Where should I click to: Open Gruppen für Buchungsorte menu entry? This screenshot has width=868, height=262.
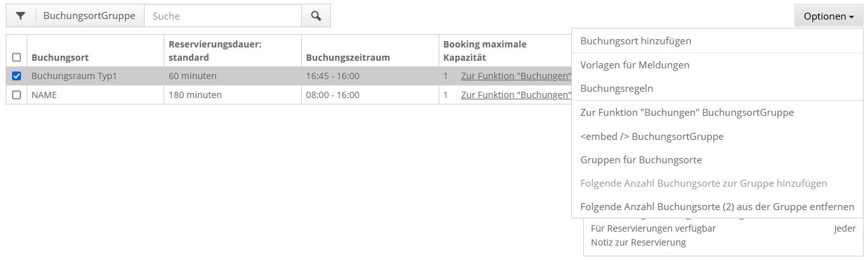point(641,160)
